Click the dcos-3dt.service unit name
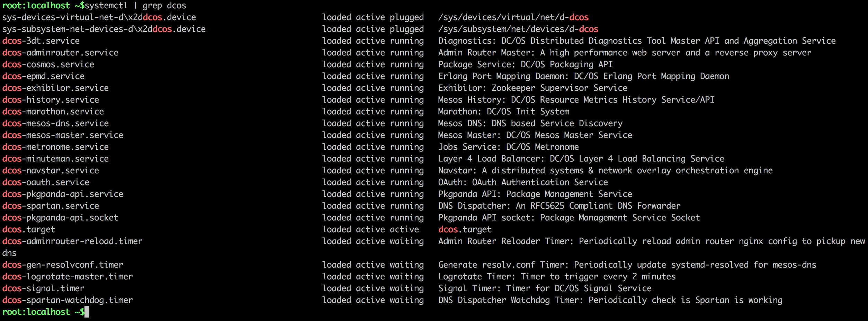Viewport: 868px width, 321px height. pyautogui.click(x=41, y=41)
